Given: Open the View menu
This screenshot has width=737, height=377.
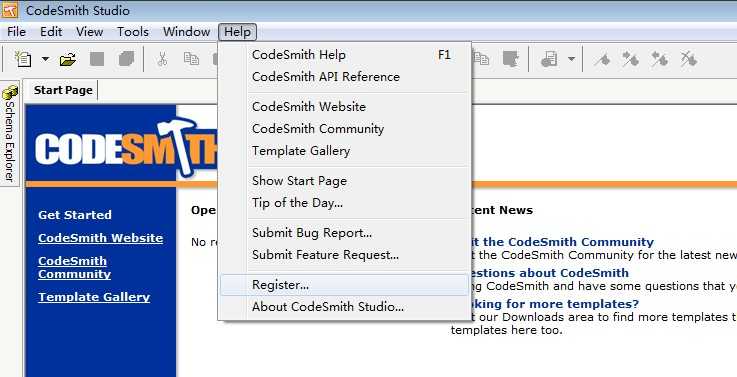Looking at the screenshot, I should tap(89, 32).
